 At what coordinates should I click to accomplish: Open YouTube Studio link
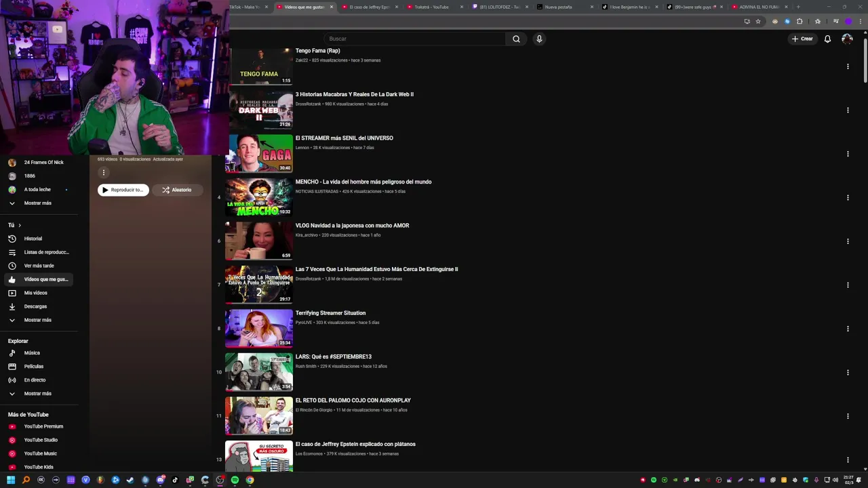(39, 440)
